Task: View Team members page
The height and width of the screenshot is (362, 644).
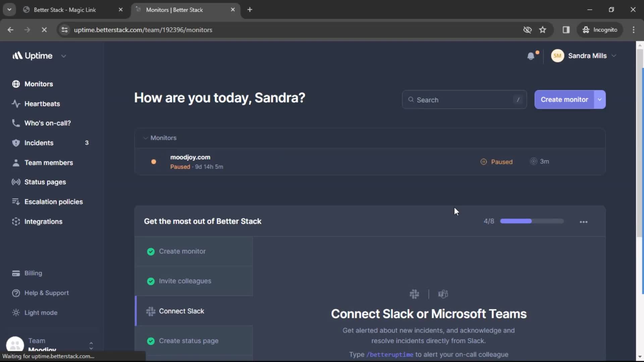Action: 48,163
